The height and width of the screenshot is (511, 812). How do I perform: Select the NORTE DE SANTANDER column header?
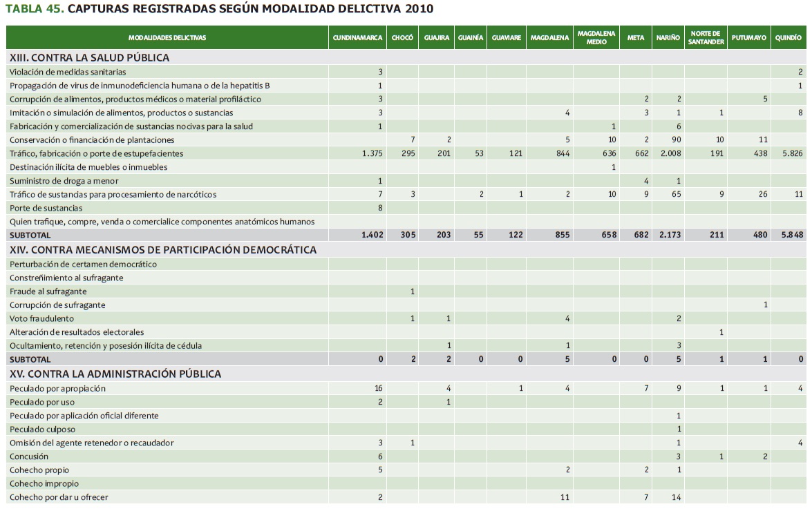tap(706, 38)
